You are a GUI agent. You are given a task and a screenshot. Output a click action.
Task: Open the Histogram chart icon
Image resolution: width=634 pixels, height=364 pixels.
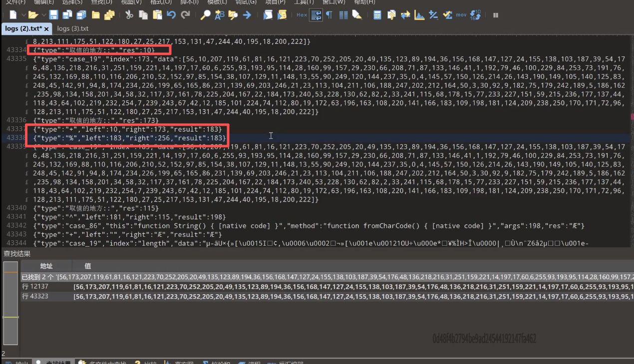point(419,15)
